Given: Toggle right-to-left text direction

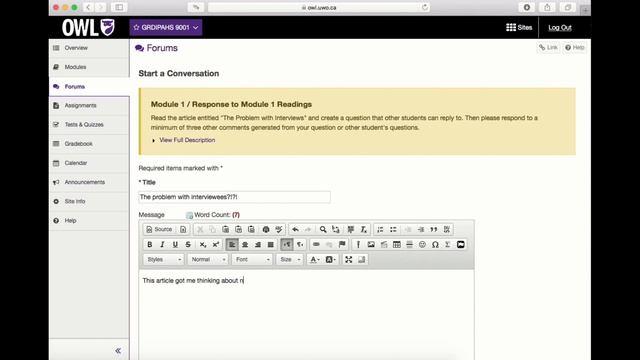Looking at the screenshot, I should tap(300, 244).
